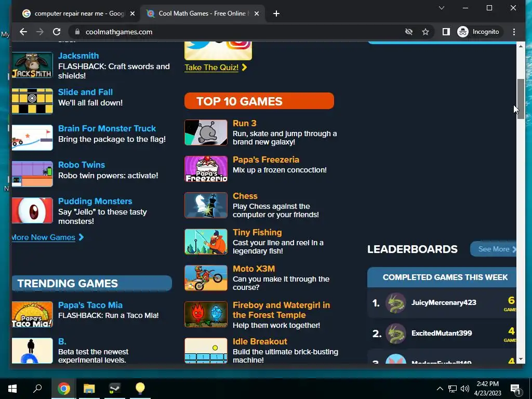Open the volume control in system tray
The height and width of the screenshot is (399, 532).
[465, 389]
